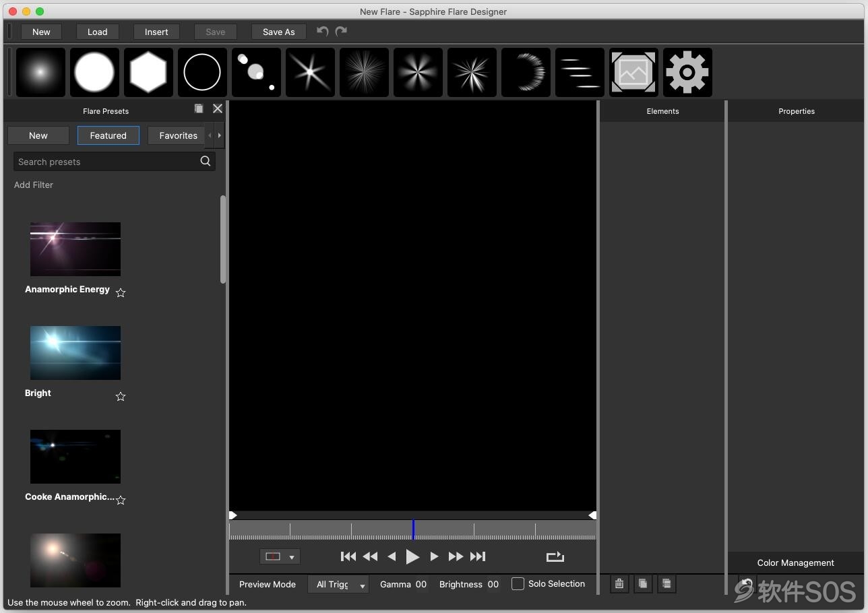Switch to the Favorites presets tab
This screenshot has width=868, height=613.
pyautogui.click(x=177, y=135)
